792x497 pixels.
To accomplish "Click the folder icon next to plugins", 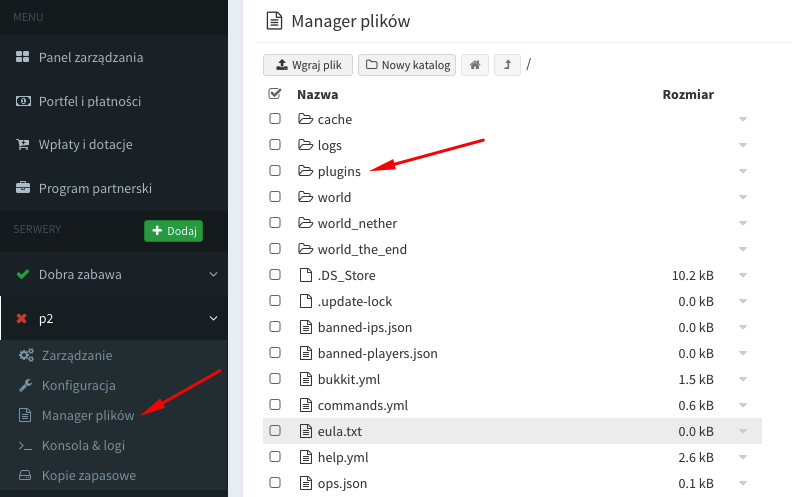I will (306, 171).
